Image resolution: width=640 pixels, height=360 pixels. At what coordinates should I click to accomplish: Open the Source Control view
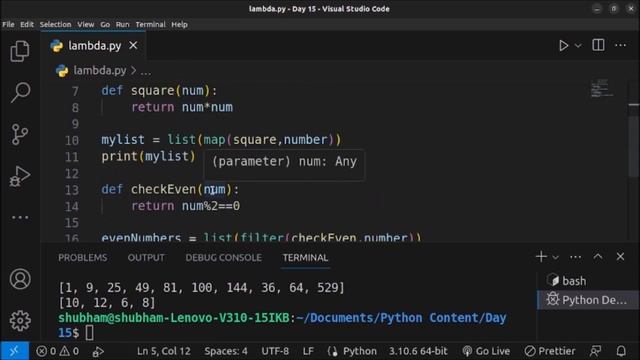coord(20,134)
